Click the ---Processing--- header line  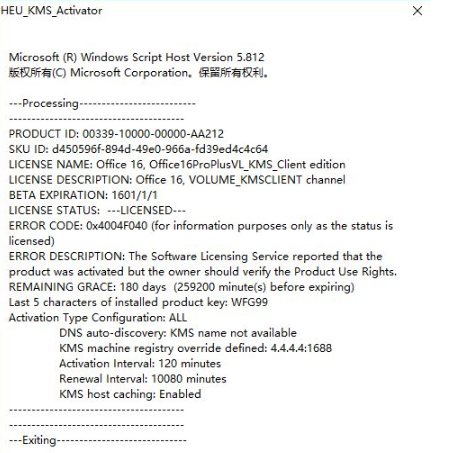pyautogui.click(x=102, y=103)
